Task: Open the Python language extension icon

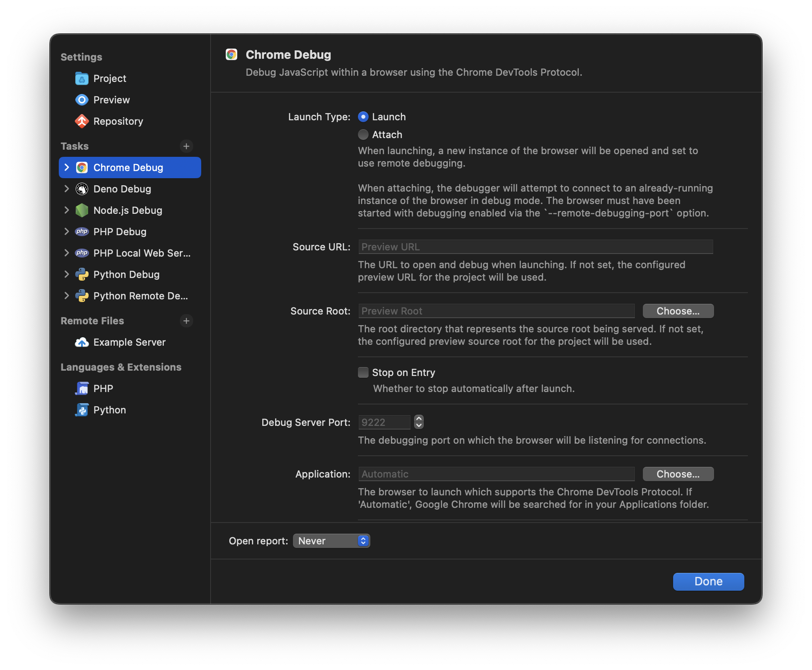Action: point(82,410)
